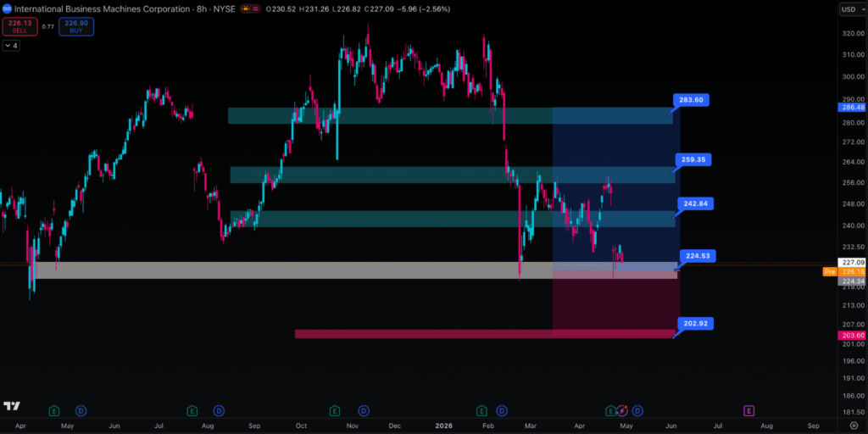Viewport: 868px width, 434px height.
Task: Click the 226.13 SELL button
Action: click(19, 27)
